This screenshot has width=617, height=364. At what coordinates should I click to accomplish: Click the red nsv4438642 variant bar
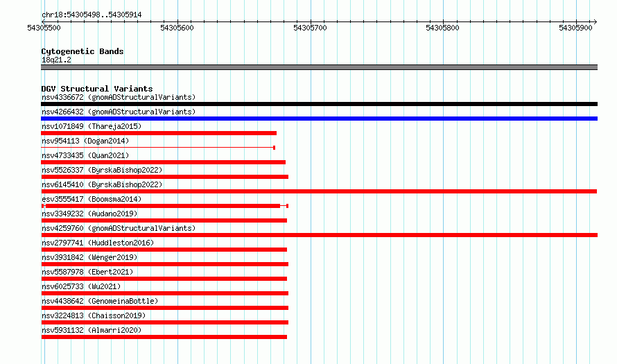(x=164, y=308)
